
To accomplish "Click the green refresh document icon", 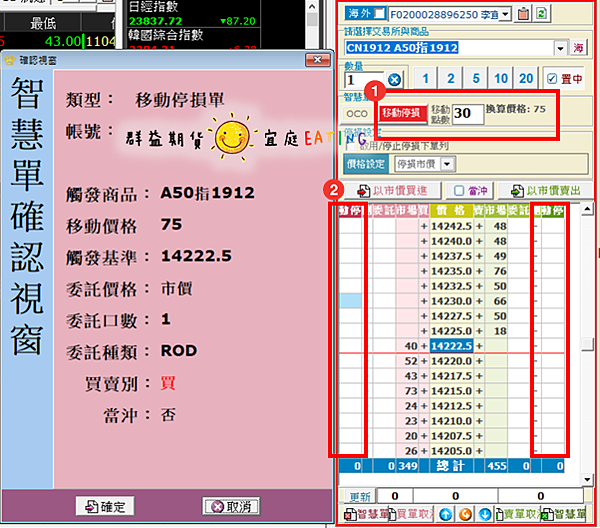I will point(541,14).
